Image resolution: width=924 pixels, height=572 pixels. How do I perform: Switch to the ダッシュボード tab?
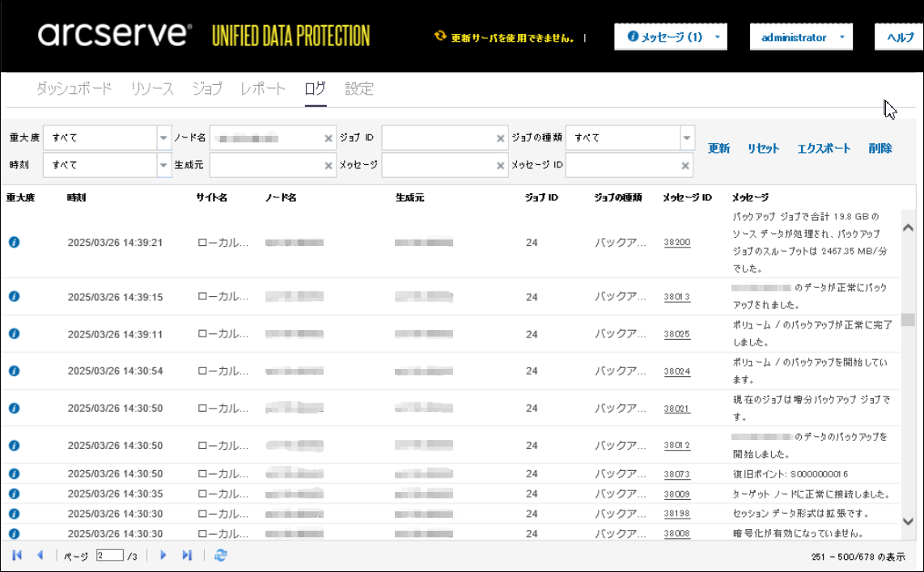click(x=74, y=89)
